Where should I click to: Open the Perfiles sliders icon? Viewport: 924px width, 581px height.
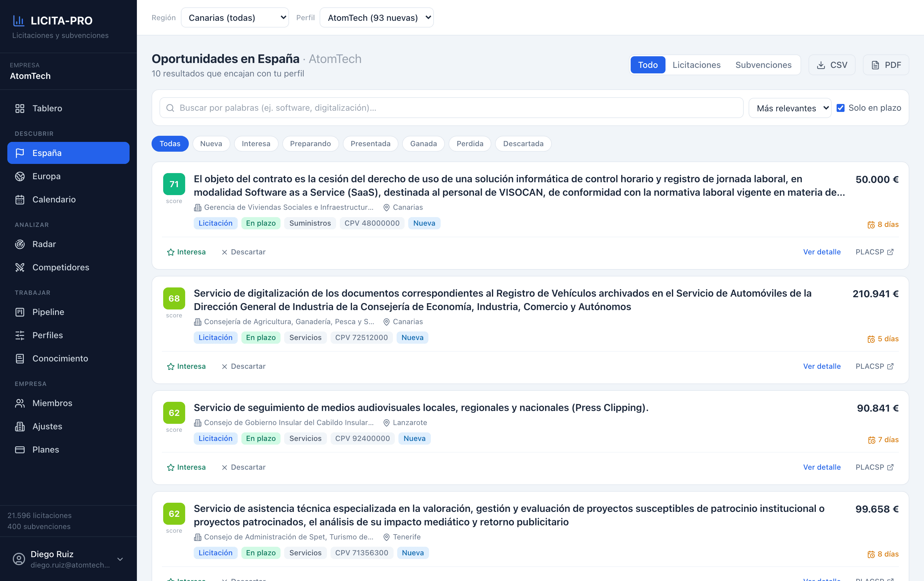20,335
